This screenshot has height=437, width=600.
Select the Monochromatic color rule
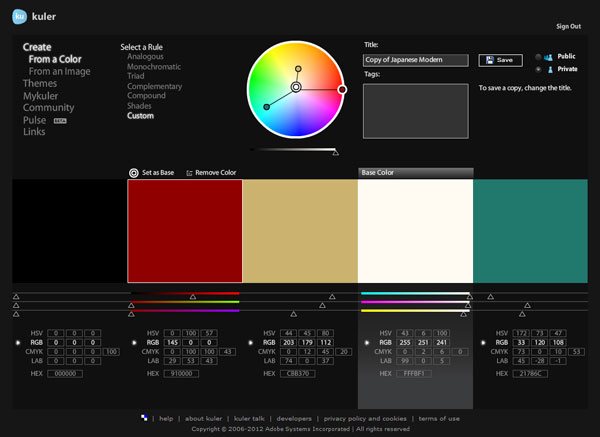click(x=154, y=67)
